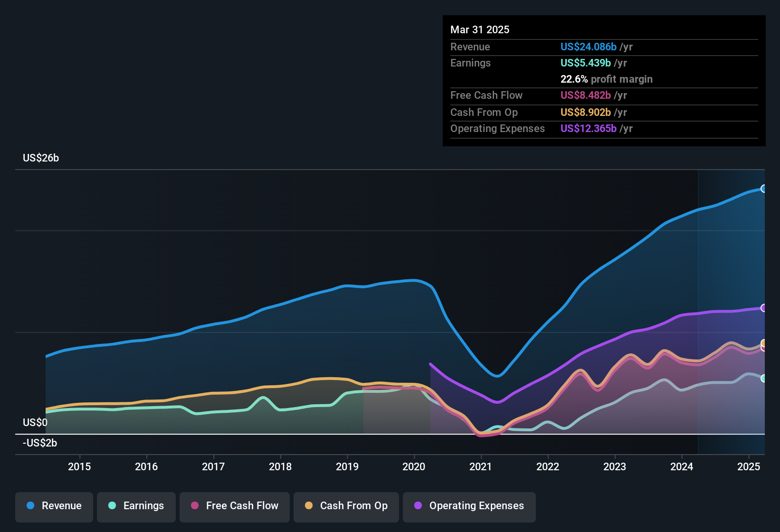Select the Cash From Op legend button

point(346,506)
